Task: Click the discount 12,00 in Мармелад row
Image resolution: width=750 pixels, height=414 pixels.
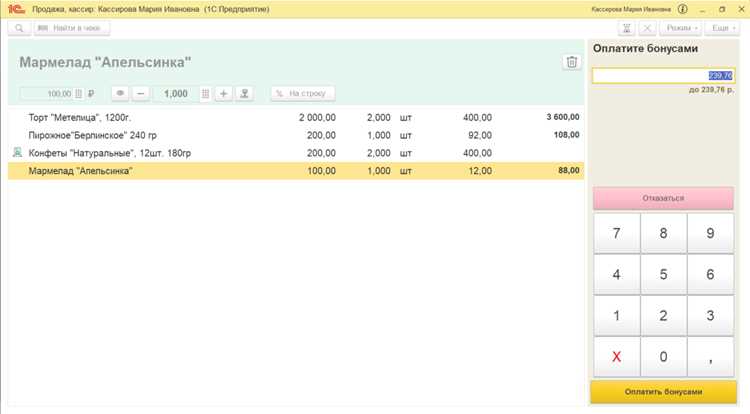Action: (x=480, y=171)
